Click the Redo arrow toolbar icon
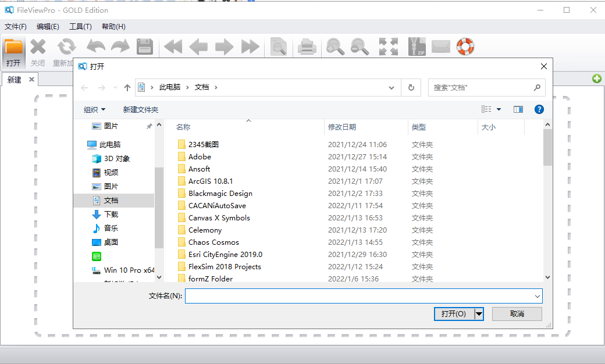Screen dimensions: 605x364 120,47
